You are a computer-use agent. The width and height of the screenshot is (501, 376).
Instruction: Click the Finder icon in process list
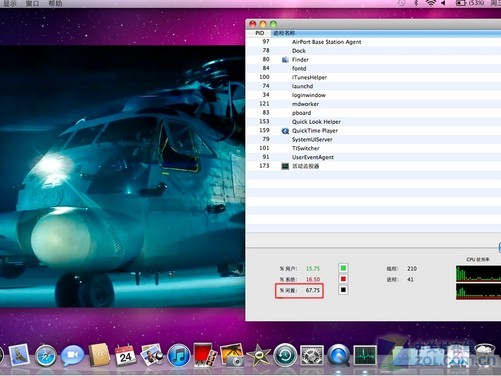(x=285, y=60)
